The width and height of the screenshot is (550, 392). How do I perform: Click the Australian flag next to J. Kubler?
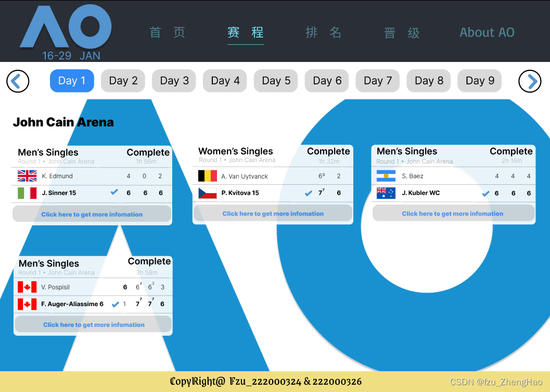386,193
